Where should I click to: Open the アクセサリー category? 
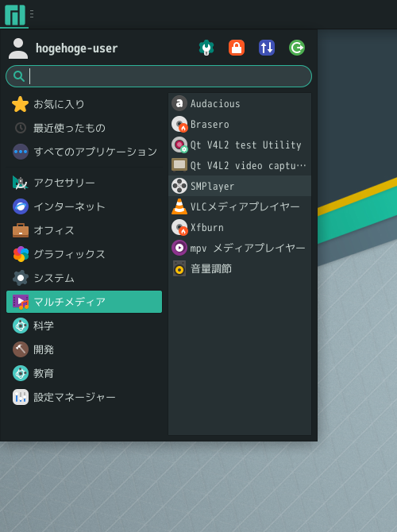(x=84, y=183)
